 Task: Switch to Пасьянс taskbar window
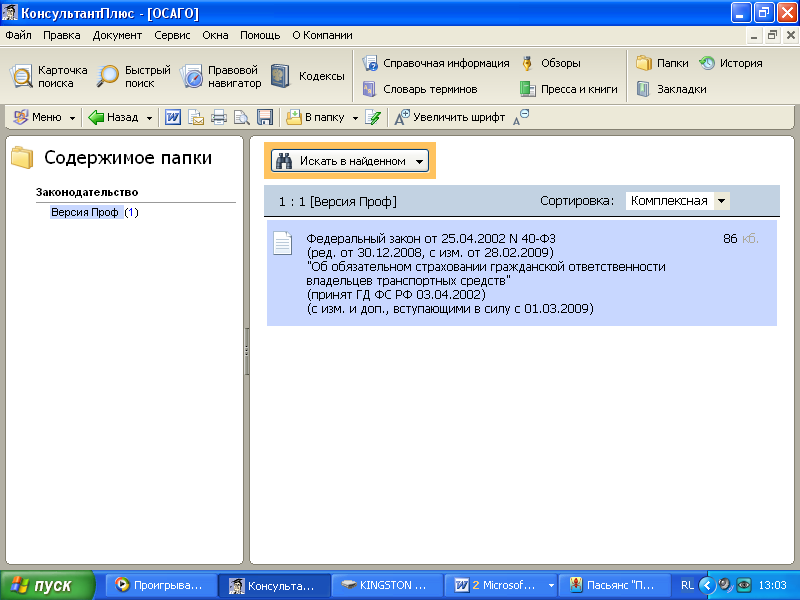614,585
